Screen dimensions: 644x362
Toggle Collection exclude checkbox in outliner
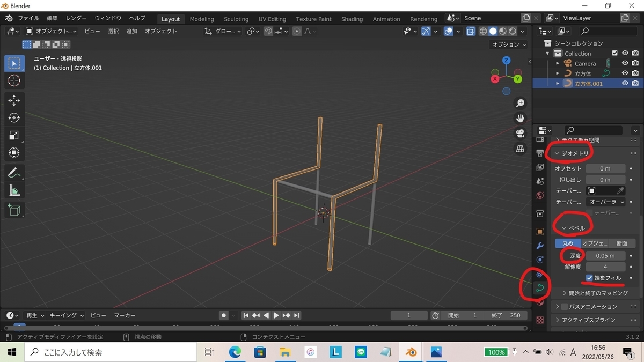(x=615, y=53)
